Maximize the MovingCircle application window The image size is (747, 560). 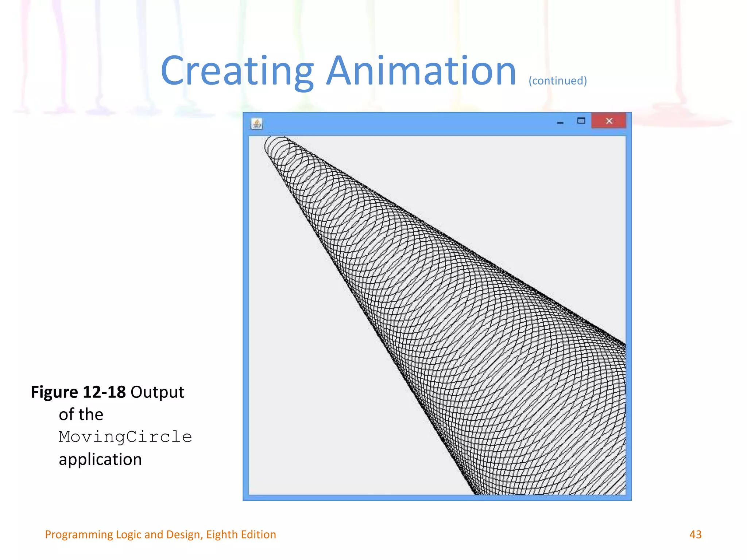pos(581,121)
